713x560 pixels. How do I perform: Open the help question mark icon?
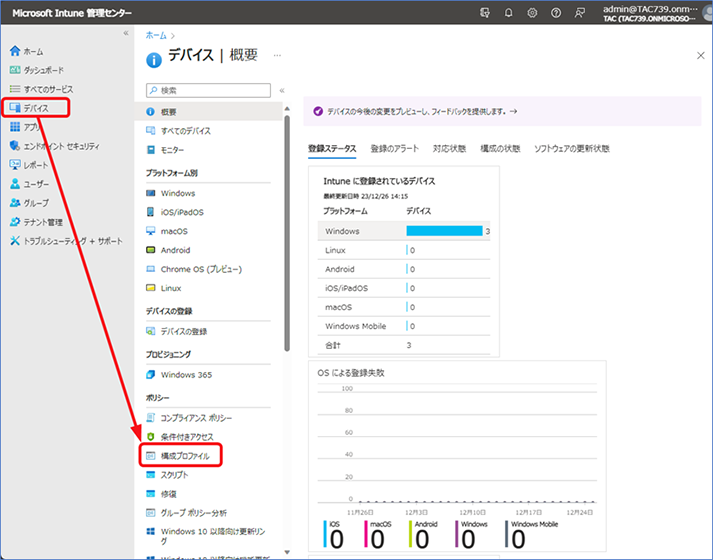coord(556,13)
